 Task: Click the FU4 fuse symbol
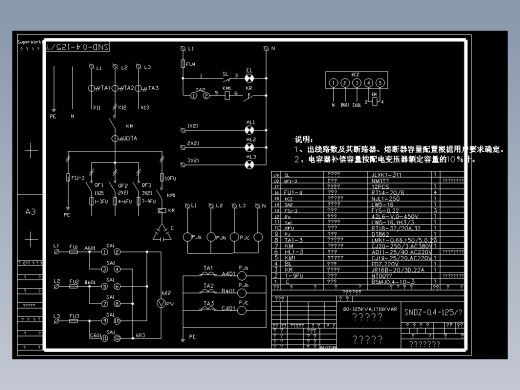tap(183, 63)
